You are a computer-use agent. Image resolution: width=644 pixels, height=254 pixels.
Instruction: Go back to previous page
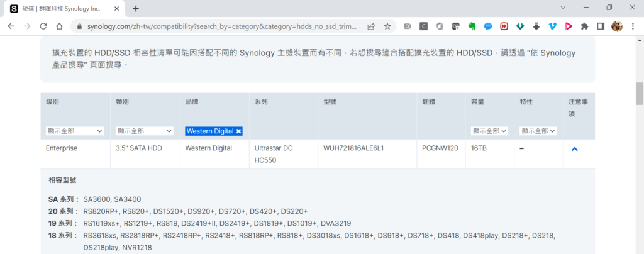coord(11,26)
